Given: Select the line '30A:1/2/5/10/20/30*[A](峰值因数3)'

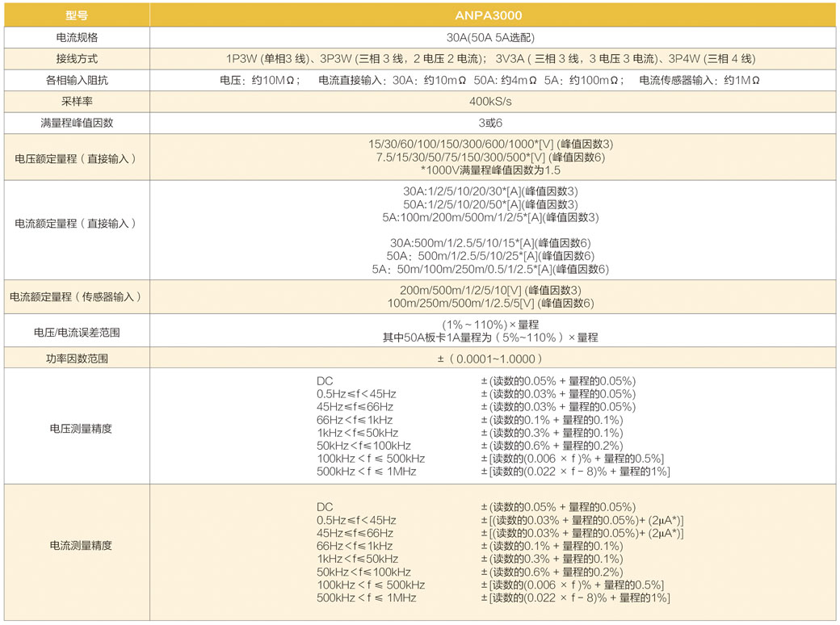Looking at the screenshot, I should pos(490,191).
